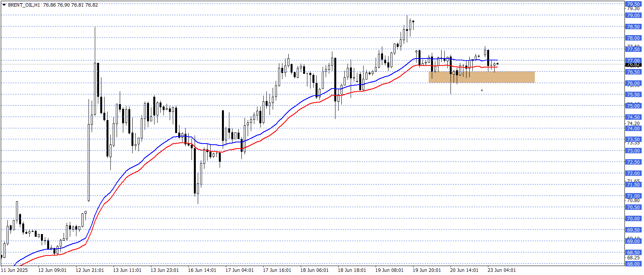The image size is (644, 275).
Task: Click the 79.30 price scale value
Action: (x=633, y=8)
